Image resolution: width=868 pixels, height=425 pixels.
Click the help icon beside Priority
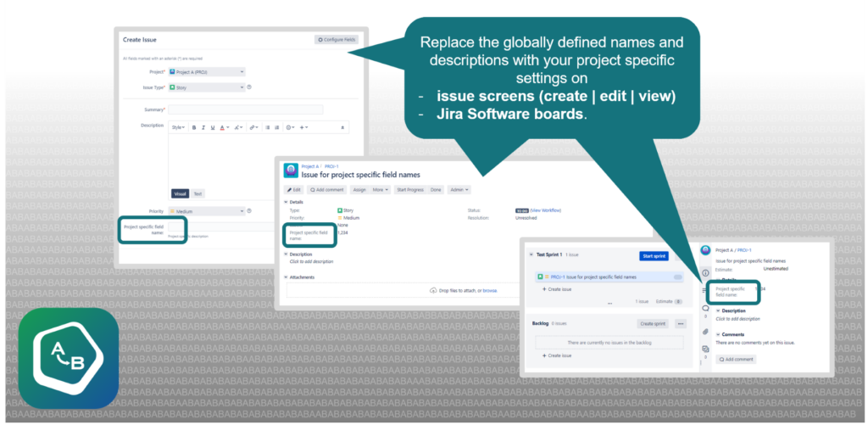point(250,210)
